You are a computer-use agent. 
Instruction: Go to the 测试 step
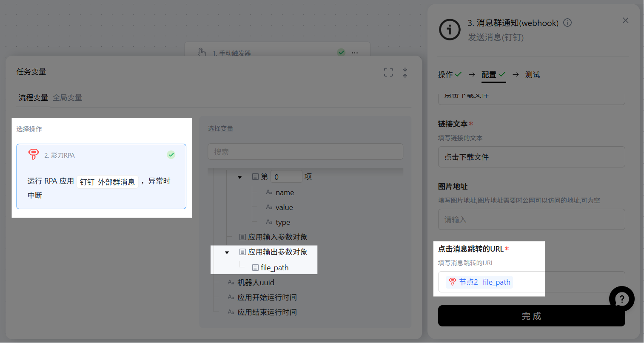point(533,75)
